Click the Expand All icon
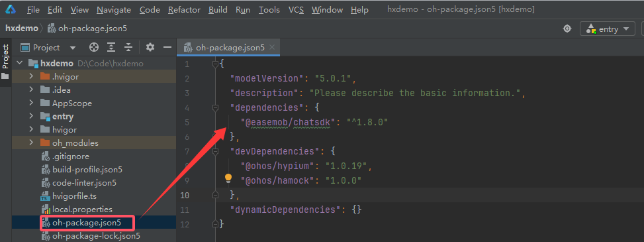This screenshot has height=242, width=644. pos(111,48)
